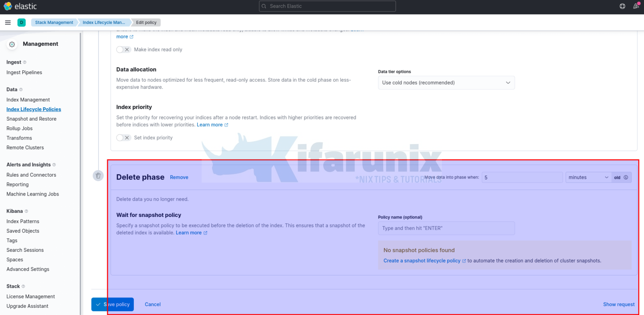This screenshot has width=644, height=315.
Task: Click the info icon beside old
Action: click(x=626, y=177)
